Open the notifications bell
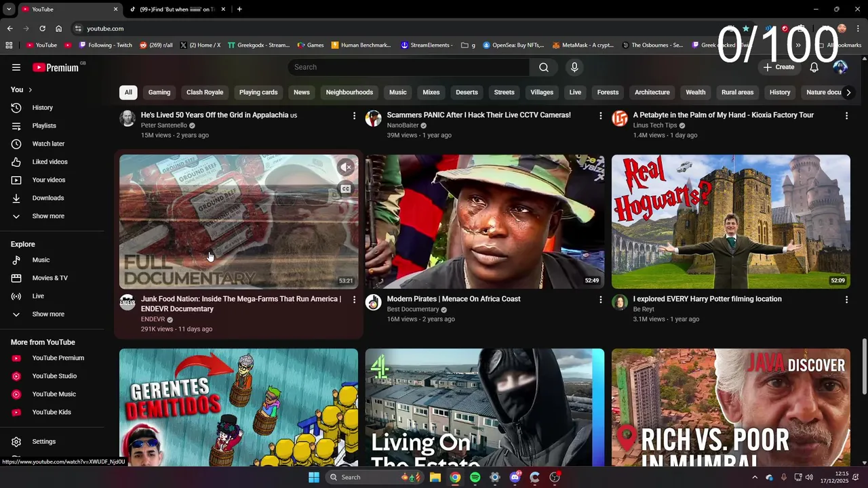The width and height of the screenshot is (868, 488). click(x=814, y=67)
